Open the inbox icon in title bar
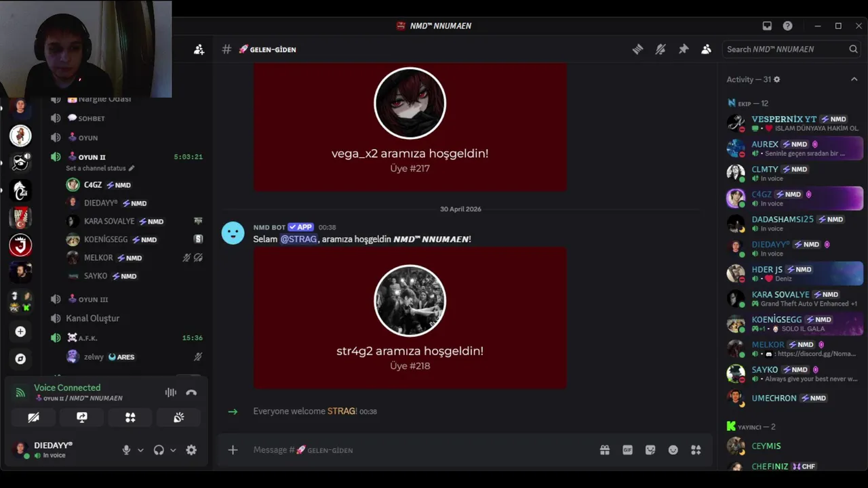The image size is (868, 488). 767,26
